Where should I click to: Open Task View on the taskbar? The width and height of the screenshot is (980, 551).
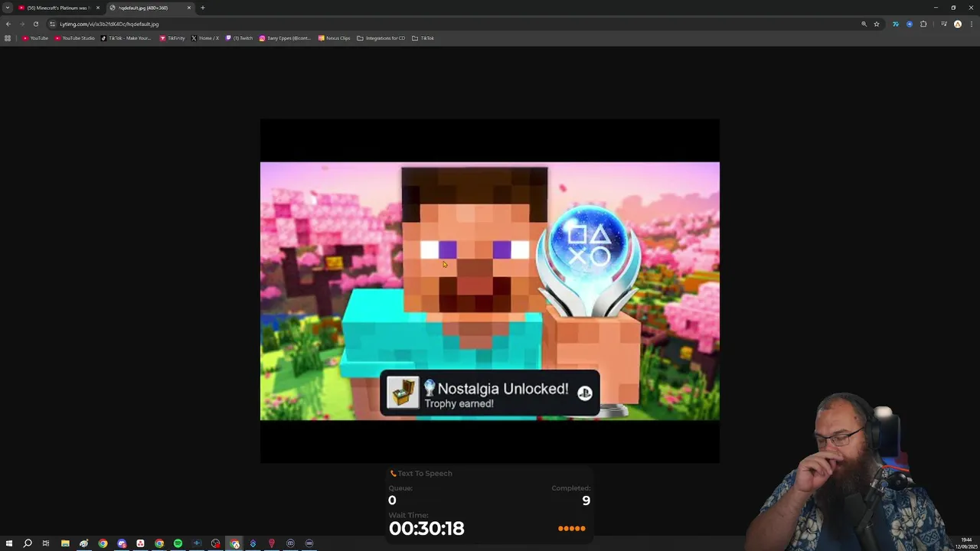pos(46,543)
